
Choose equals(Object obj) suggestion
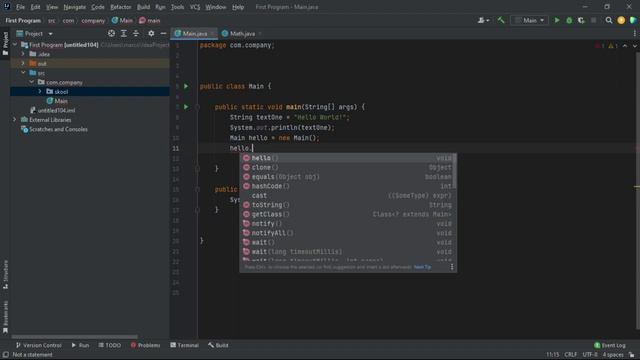tap(347, 177)
